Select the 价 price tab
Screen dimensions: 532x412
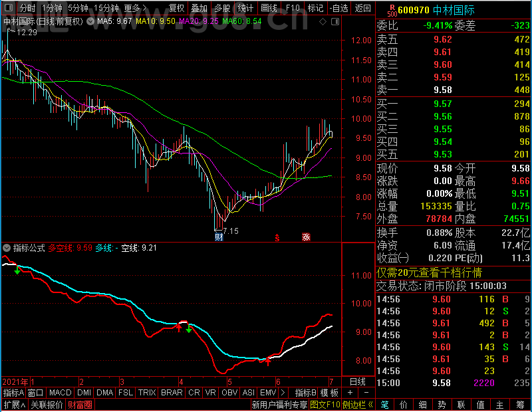pos(404,405)
